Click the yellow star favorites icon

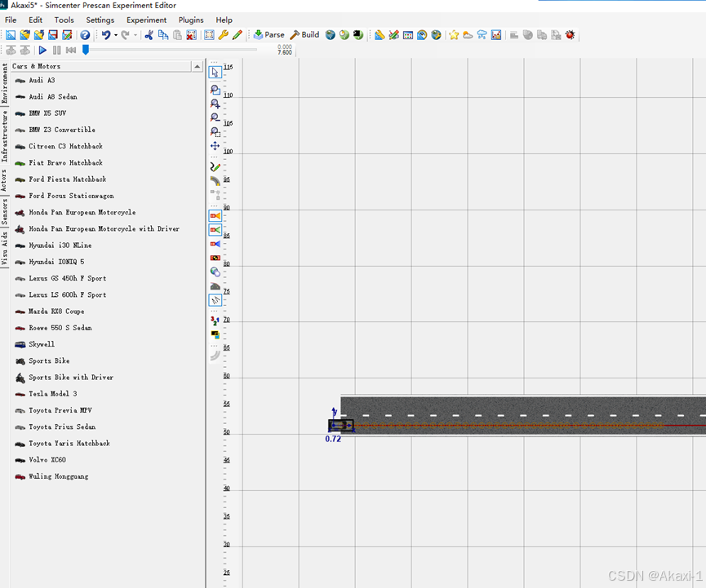pos(454,34)
